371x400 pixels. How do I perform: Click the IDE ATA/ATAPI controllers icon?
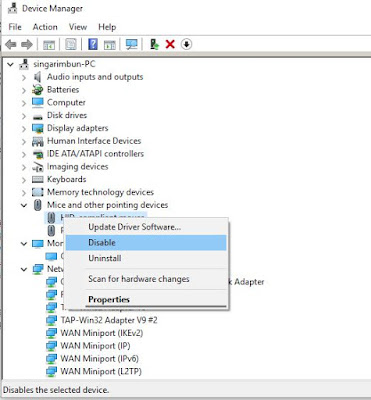tap(38, 154)
